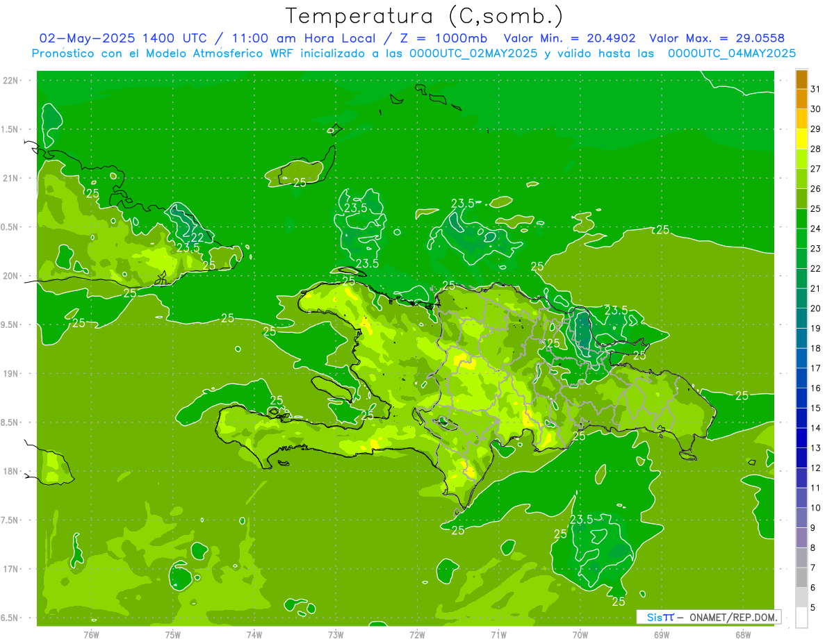The height and width of the screenshot is (644, 834).
Task: Click the '22' contour label on the map
Action: pyautogui.click(x=198, y=237)
